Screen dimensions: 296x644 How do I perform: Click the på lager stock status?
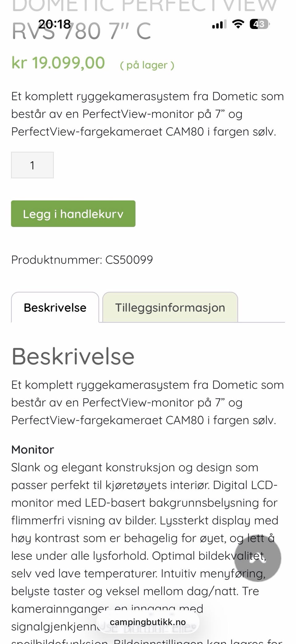tap(147, 65)
